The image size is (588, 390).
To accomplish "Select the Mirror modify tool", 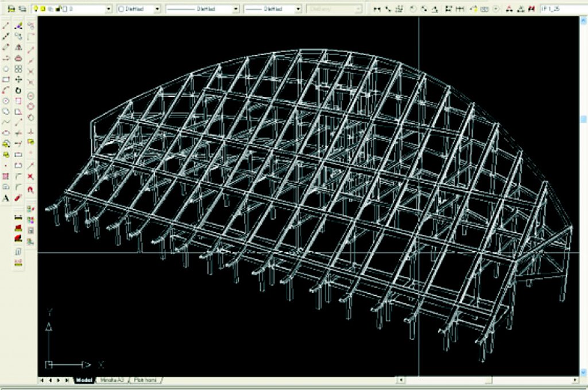I will (x=18, y=47).
